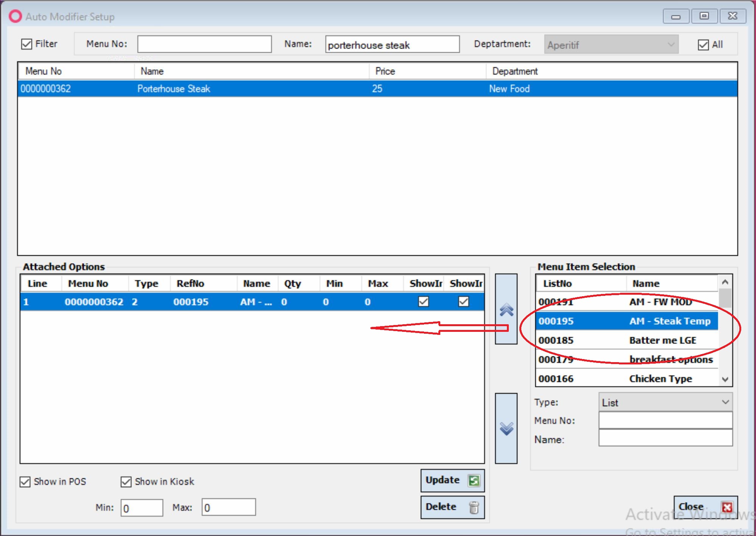Viewport: 756px width, 536px height.
Task: Click the Line column header in Attached Options
Action: (41, 284)
